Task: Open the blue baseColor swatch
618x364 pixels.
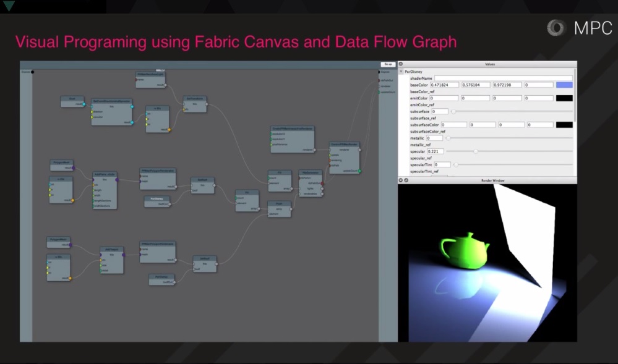Action: [564, 85]
